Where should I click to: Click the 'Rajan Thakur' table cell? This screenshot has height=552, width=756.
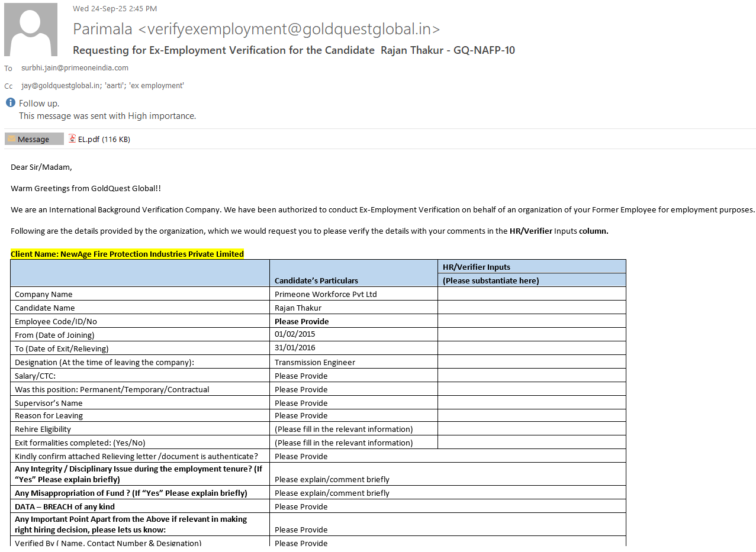(x=298, y=308)
